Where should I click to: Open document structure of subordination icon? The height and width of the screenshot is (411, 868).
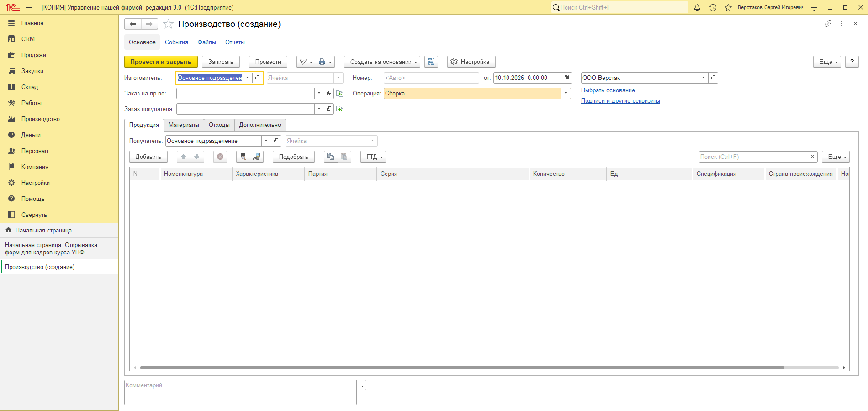pyautogui.click(x=431, y=62)
